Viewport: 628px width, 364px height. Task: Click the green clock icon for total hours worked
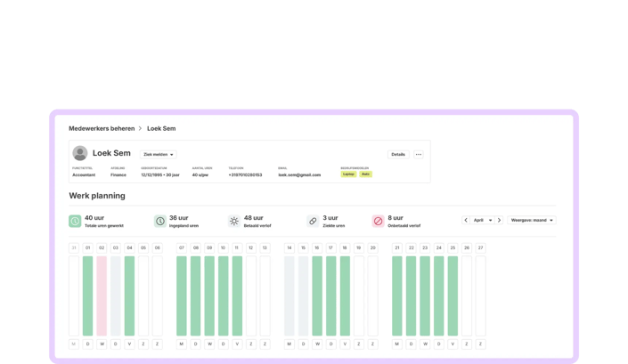[x=75, y=221]
